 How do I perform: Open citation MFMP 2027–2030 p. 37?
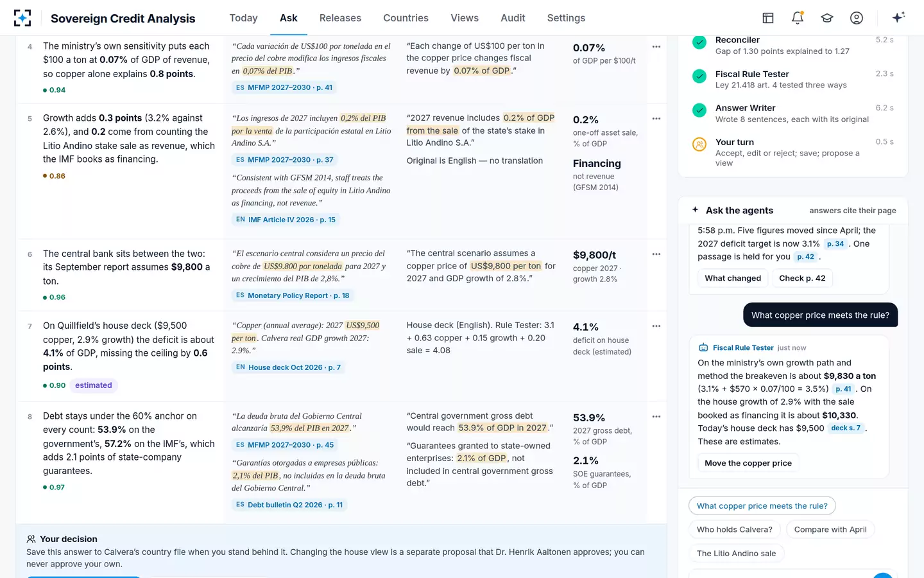pyautogui.click(x=285, y=160)
